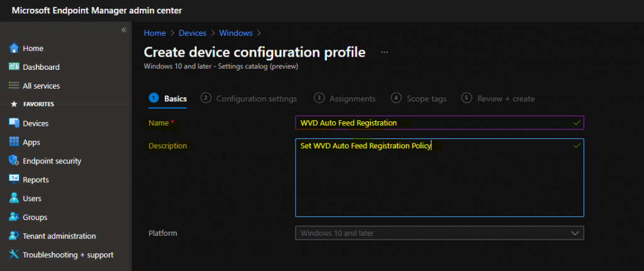Click Microsoft Endpoint Manager admin center title
644x271 pixels.
click(96, 10)
